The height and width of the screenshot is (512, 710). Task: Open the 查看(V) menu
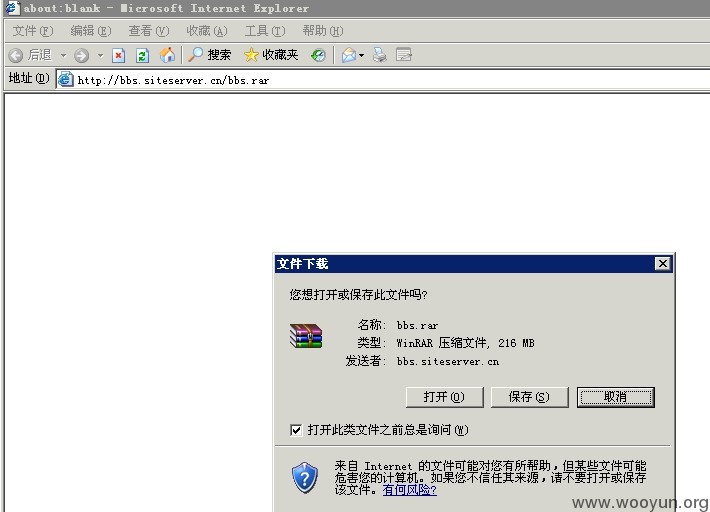[x=149, y=31]
